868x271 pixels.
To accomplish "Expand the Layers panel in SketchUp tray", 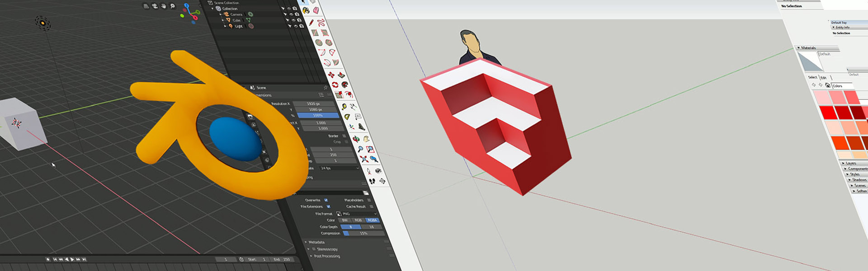I will tap(843, 163).
